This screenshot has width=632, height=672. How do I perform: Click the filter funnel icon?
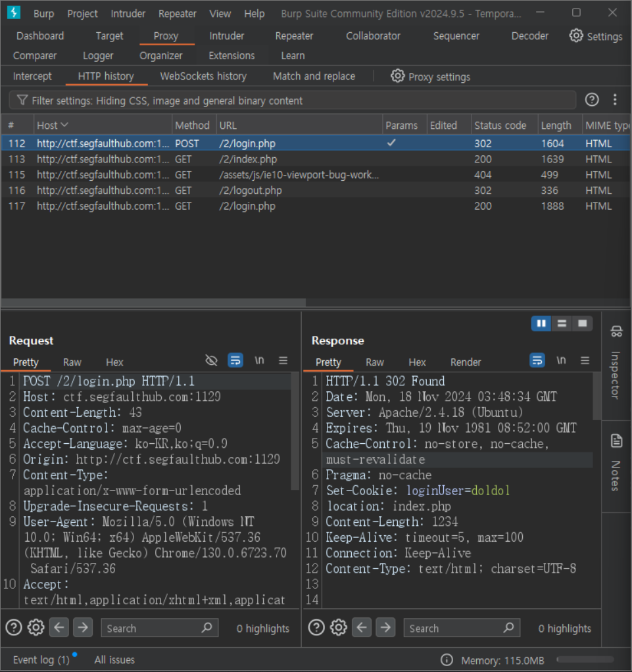[22, 101]
